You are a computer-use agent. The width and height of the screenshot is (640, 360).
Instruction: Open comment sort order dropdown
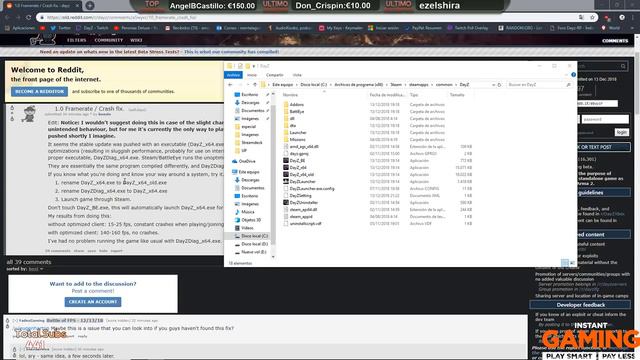pos(36,269)
